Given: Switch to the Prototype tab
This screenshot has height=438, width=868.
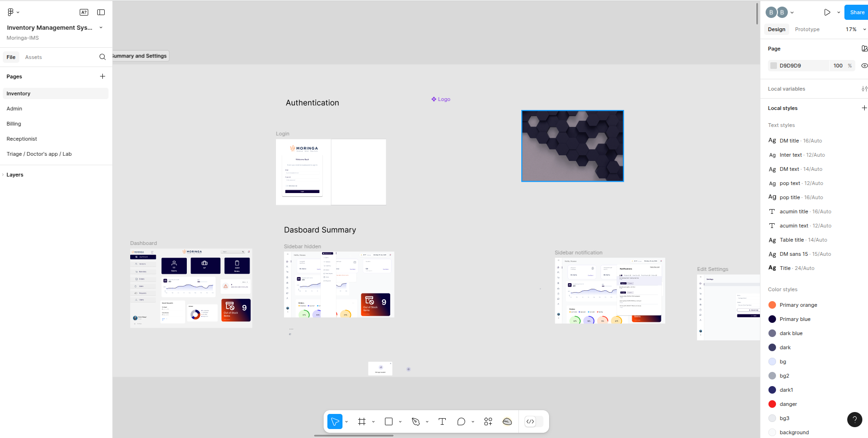Looking at the screenshot, I should click(807, 29).
